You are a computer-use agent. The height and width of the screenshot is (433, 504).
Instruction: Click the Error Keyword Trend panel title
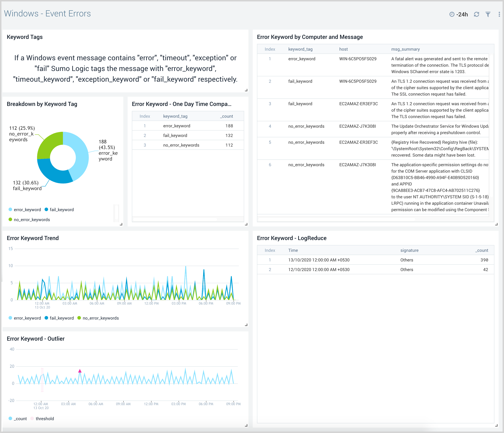click(33, 238)
